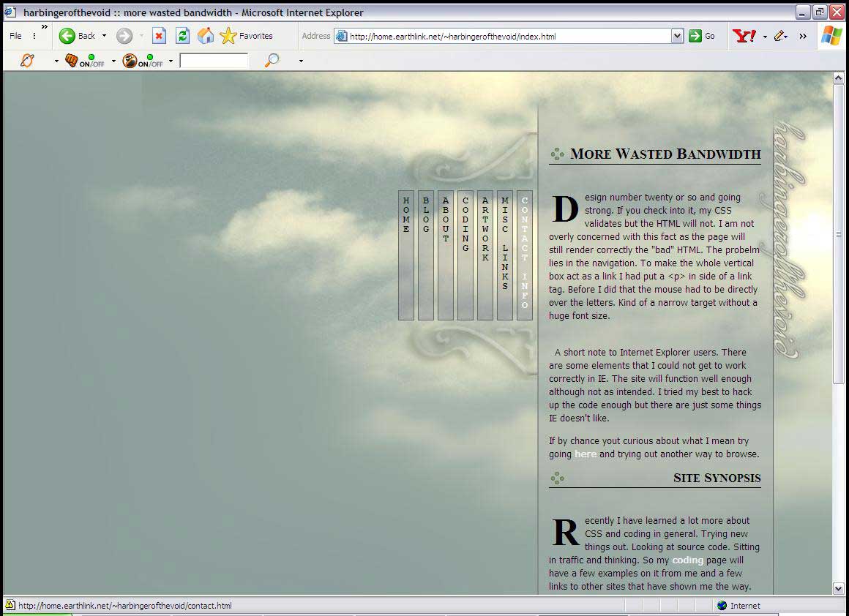Viewport: 849px width, 616px height.
Task: Open the ABOUT vertical nav tab
Action: pyautogui.click(x=446, y=255)
